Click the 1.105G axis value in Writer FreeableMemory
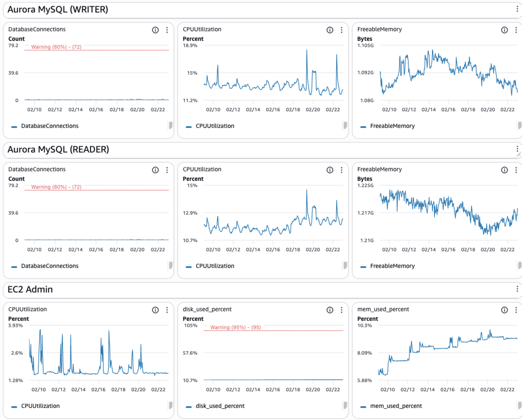This screenshot has width=522, height=420. click(x=365, y=45)
